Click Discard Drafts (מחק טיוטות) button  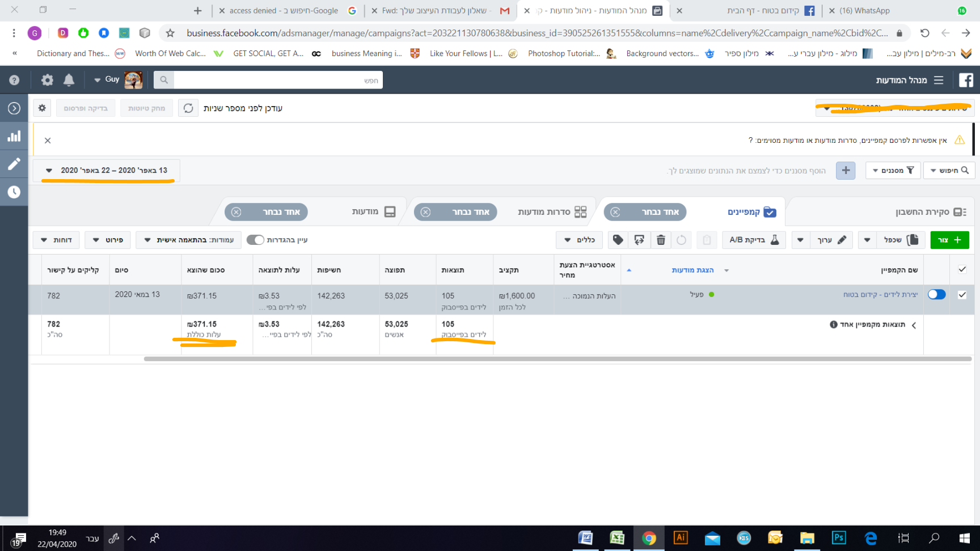point(146,108)
